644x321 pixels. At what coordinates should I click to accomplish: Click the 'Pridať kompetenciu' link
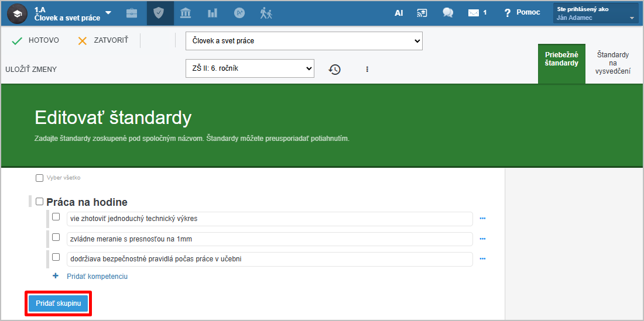[97, 276]
